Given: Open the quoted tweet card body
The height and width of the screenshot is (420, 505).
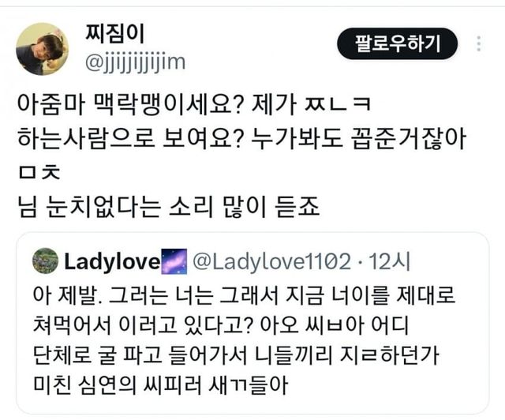Looking at the screenshot, I should pyautogui.click(x=252, y=323).
